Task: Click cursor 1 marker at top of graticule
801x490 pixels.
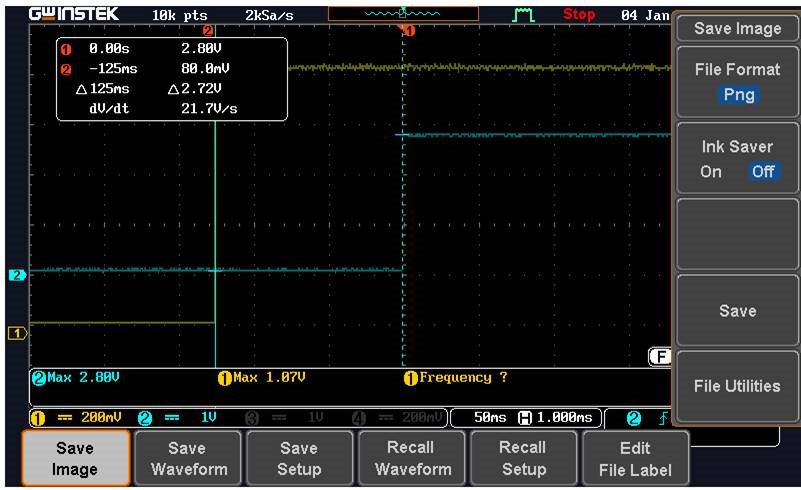Action: click(409, 31)
